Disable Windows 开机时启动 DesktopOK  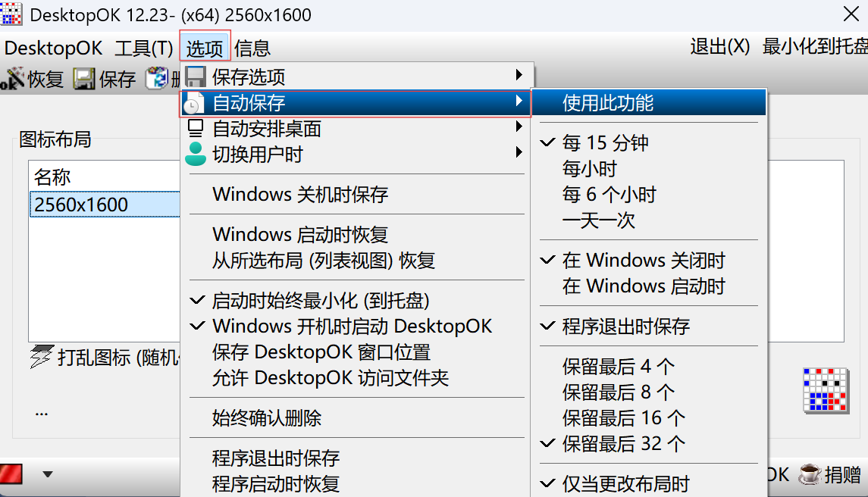pos(352,327)
